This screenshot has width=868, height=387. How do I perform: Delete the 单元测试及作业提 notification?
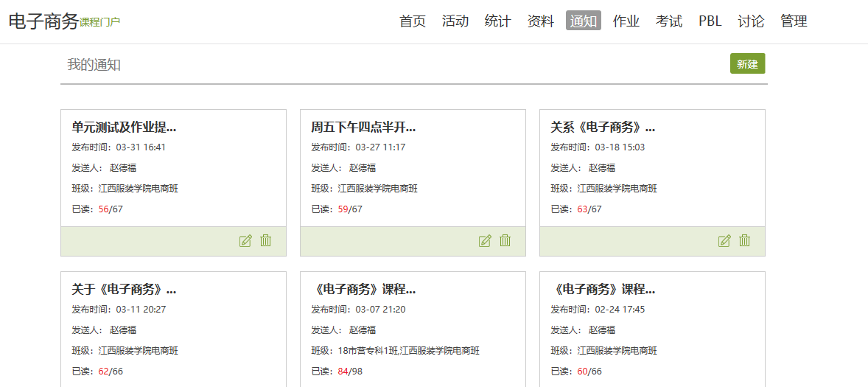click(x=266, y=241)
